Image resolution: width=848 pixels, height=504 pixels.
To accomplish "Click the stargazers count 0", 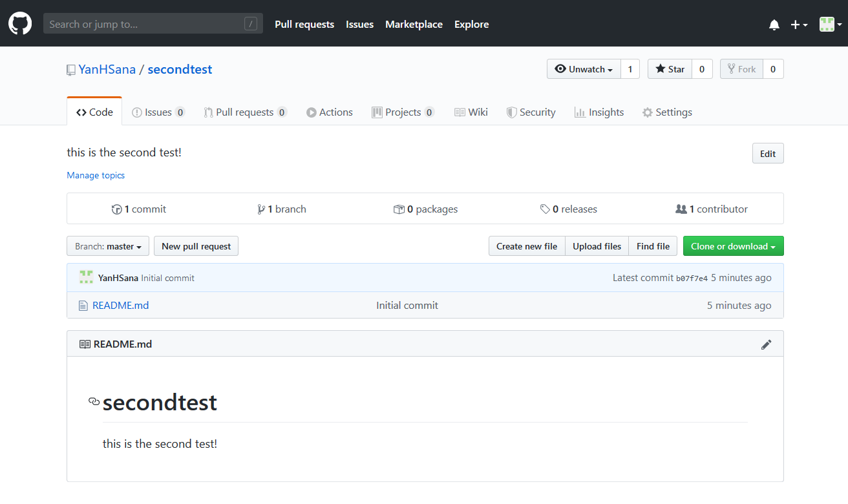I will 702,69.
